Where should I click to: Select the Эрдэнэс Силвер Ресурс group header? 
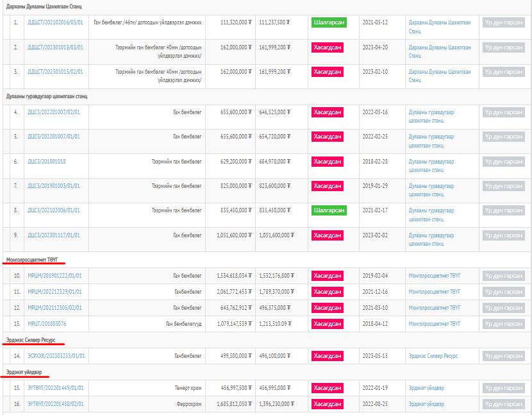point(31,340)
